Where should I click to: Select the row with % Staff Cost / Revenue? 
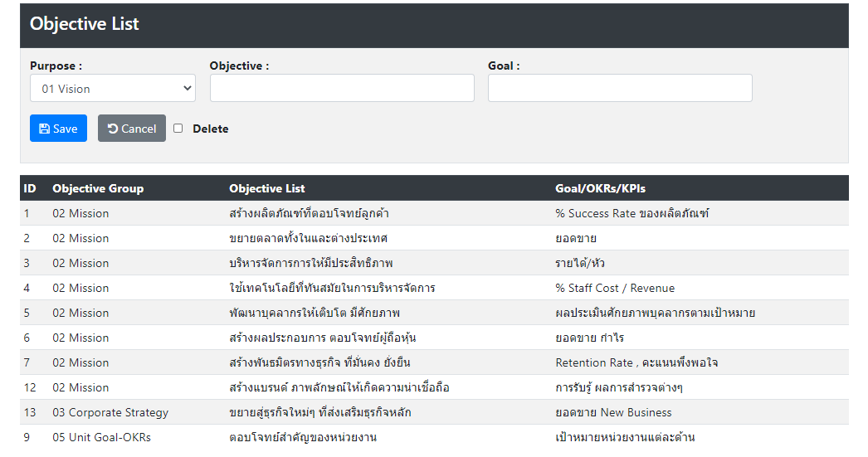pyautogui.click(x=434, y=288)
